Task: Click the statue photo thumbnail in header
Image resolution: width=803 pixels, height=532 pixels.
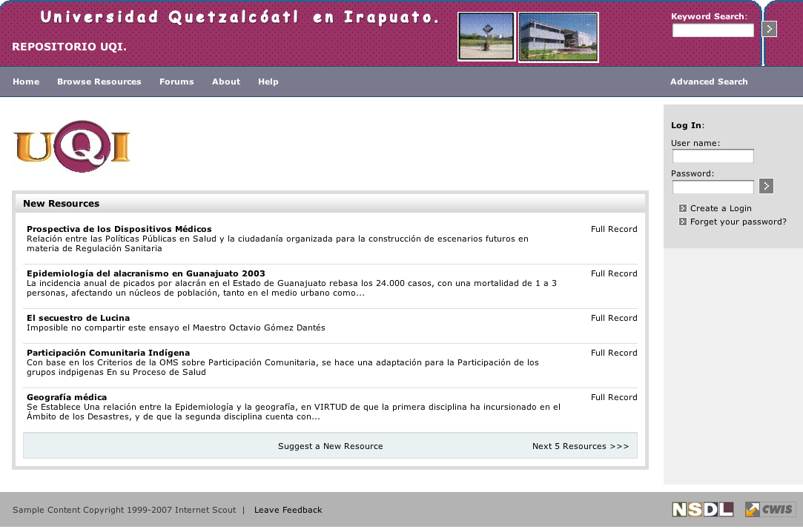Action: [x=486, y=36]
